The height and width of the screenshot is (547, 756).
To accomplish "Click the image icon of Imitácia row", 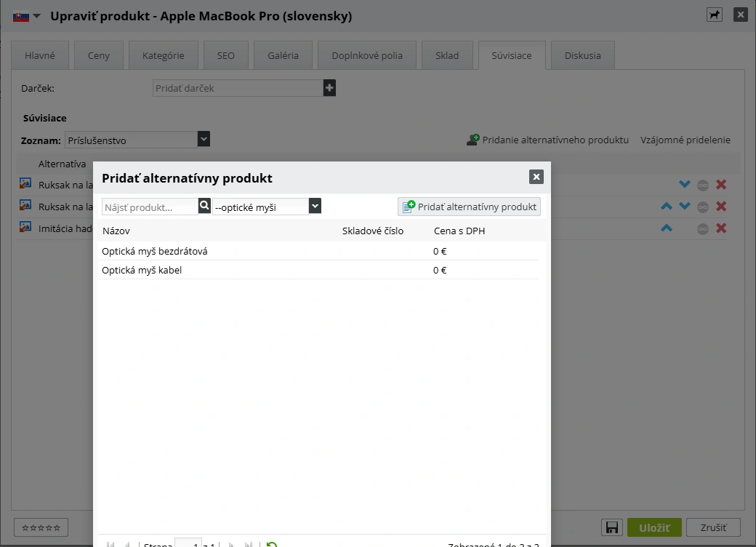I will (25, 227).
